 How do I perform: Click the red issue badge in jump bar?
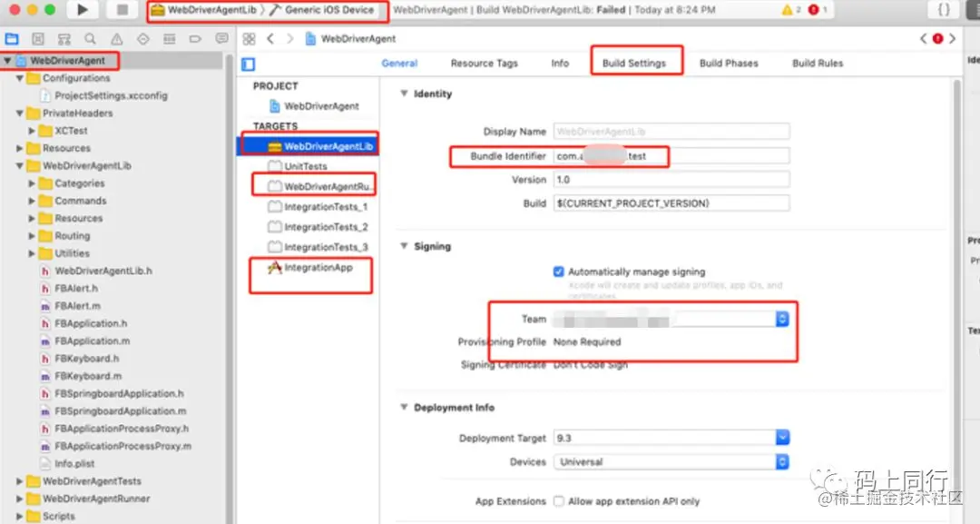(x=937, y=39)
